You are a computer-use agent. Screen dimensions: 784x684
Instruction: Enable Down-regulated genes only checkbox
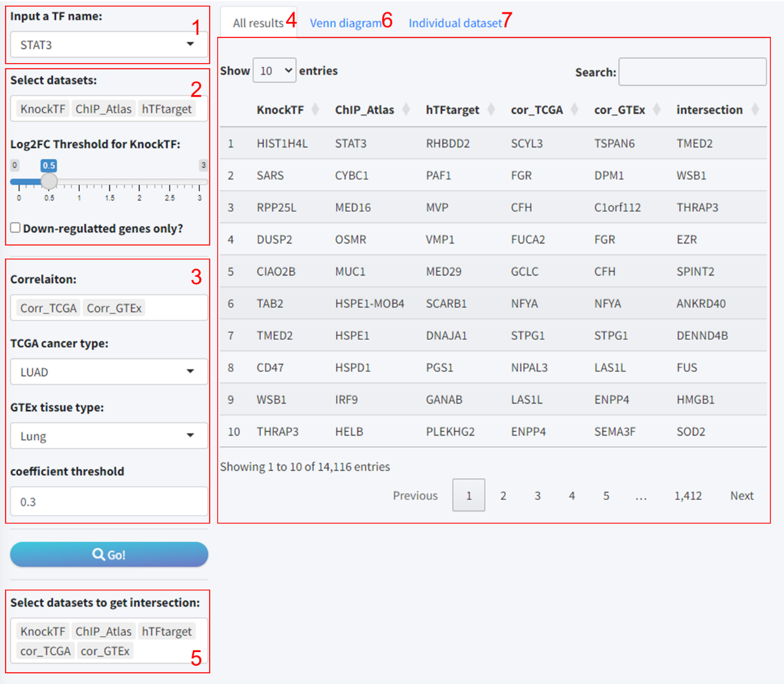[15, 228]
